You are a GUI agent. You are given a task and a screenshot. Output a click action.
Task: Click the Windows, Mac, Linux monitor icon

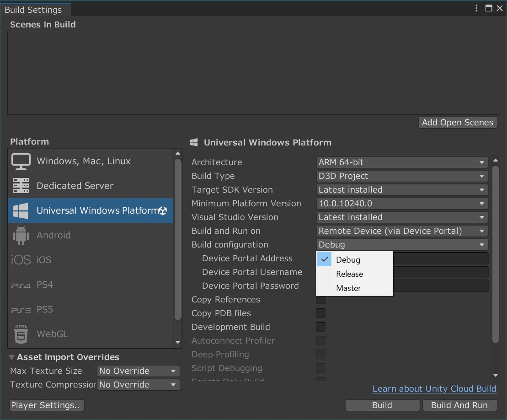pyautogui.click(x=21, y=161)
